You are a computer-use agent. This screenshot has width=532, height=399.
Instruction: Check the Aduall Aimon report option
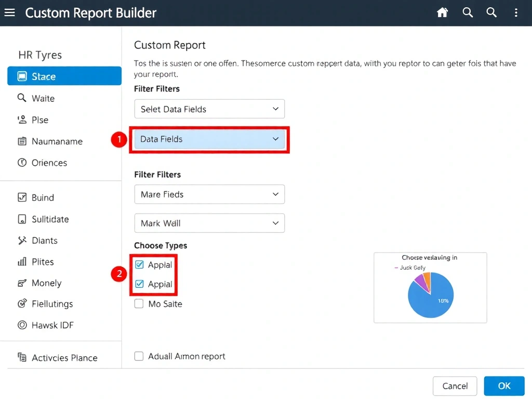139,356
